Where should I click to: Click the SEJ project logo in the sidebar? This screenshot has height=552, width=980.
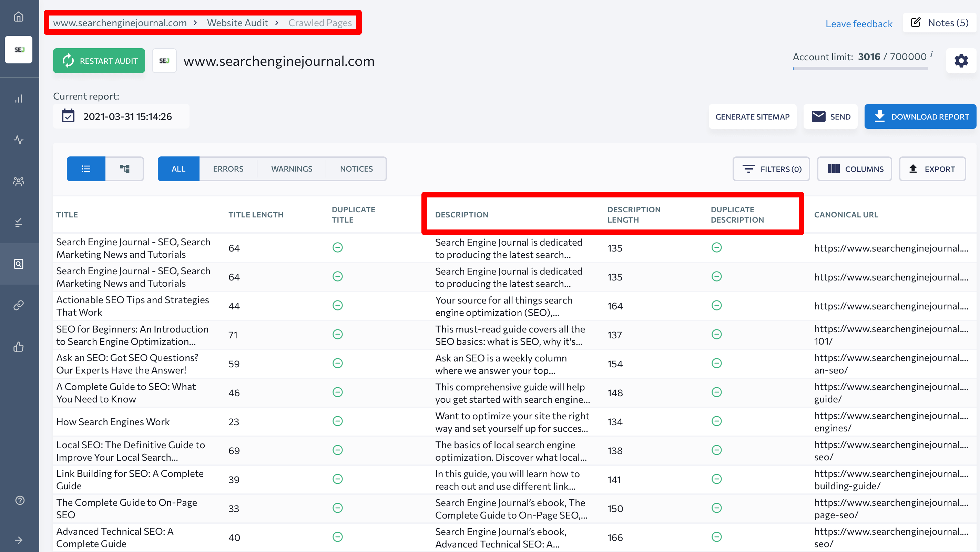point(19,50)
